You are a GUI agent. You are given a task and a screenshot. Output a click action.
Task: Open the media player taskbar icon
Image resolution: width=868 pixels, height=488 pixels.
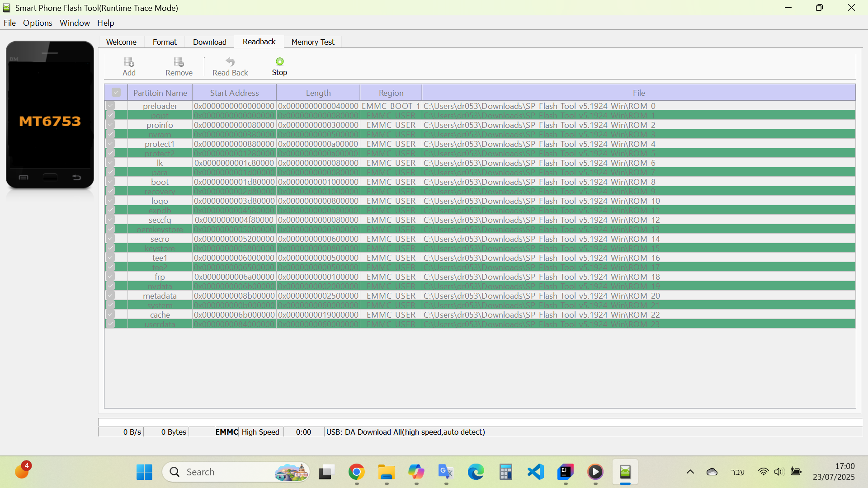[595, 472]
